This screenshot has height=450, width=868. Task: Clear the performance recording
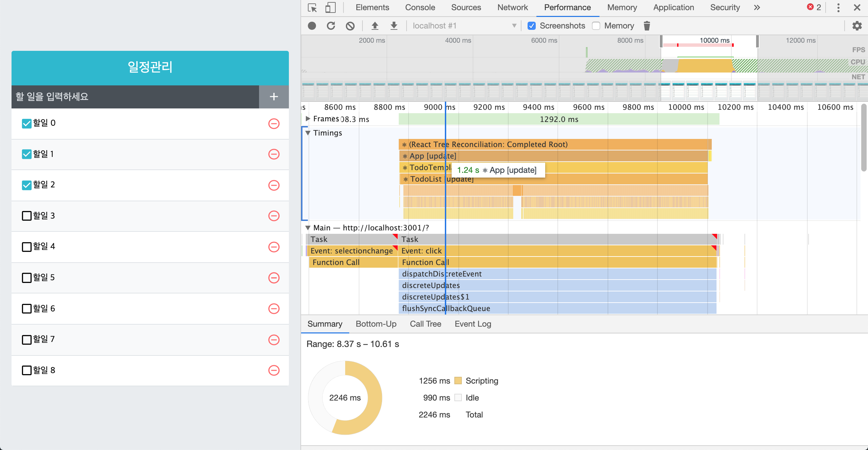click(x=350, y=26)
